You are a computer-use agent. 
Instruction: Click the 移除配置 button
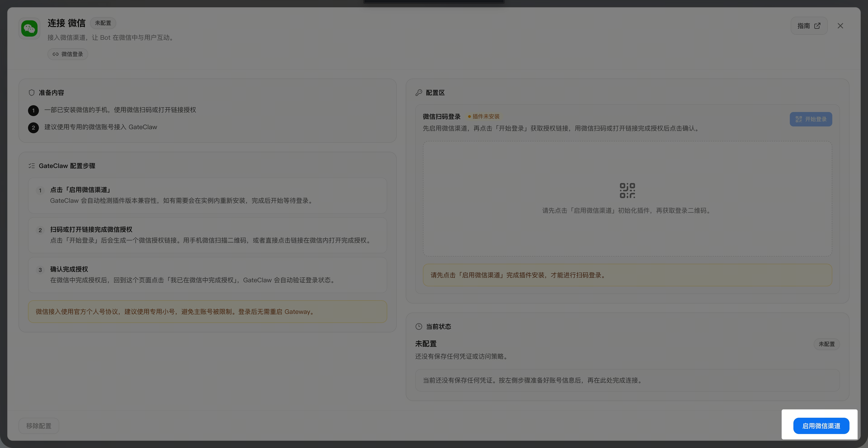[39, 426]
